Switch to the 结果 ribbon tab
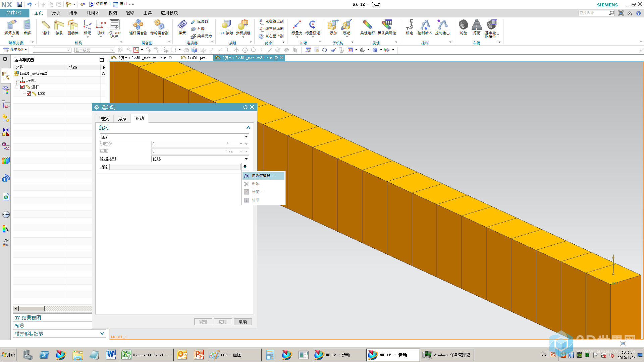This screenshot has height=362, width=644. click(x=73, y=13)
